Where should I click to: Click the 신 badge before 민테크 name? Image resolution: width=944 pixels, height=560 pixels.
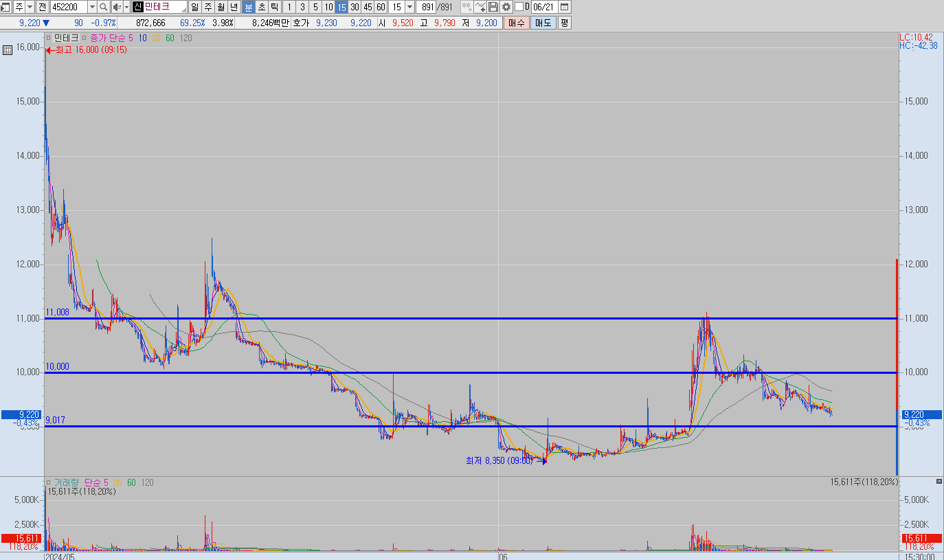pyautogui.click(x=137, y=7)
